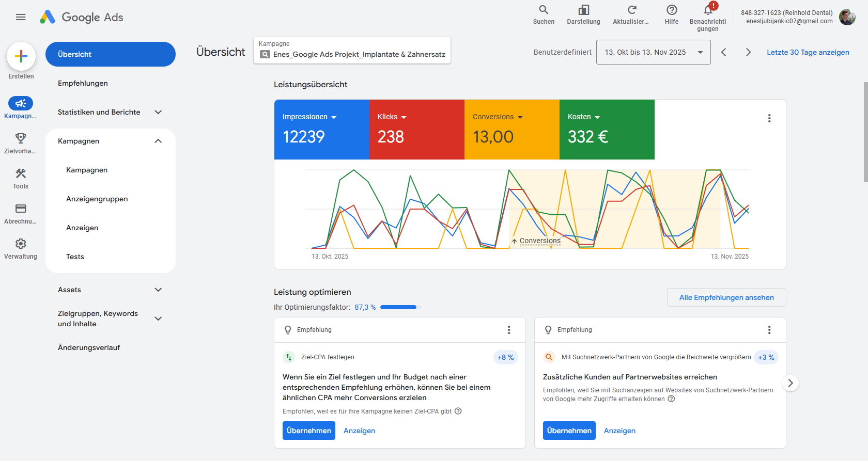The height and width of the screenshot is (461, 868).
Task: Go to next date range arrow
Action: (748, 52)
